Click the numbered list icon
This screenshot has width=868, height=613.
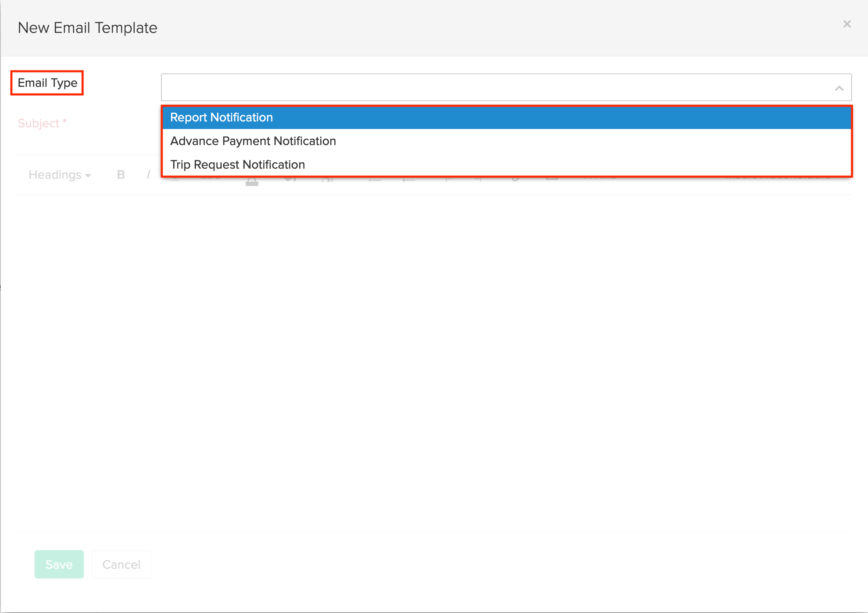click(x=408, y=180)
